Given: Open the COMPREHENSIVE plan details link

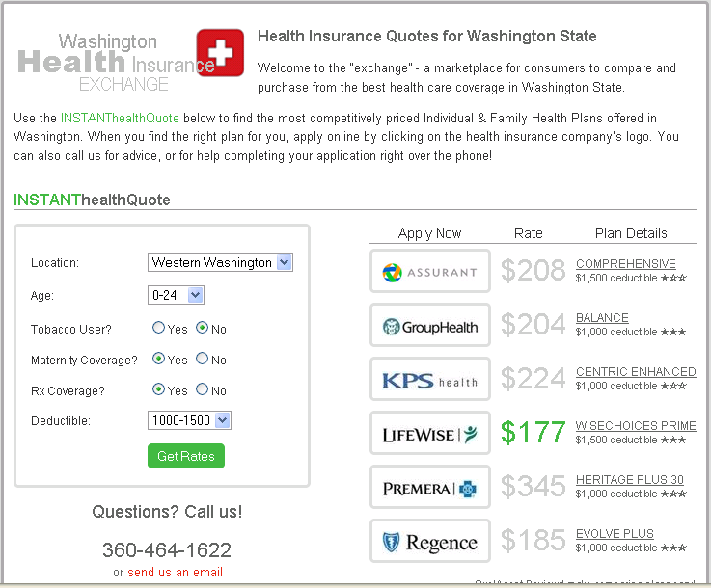Looking at the screenshot, I should coord(625,264).
